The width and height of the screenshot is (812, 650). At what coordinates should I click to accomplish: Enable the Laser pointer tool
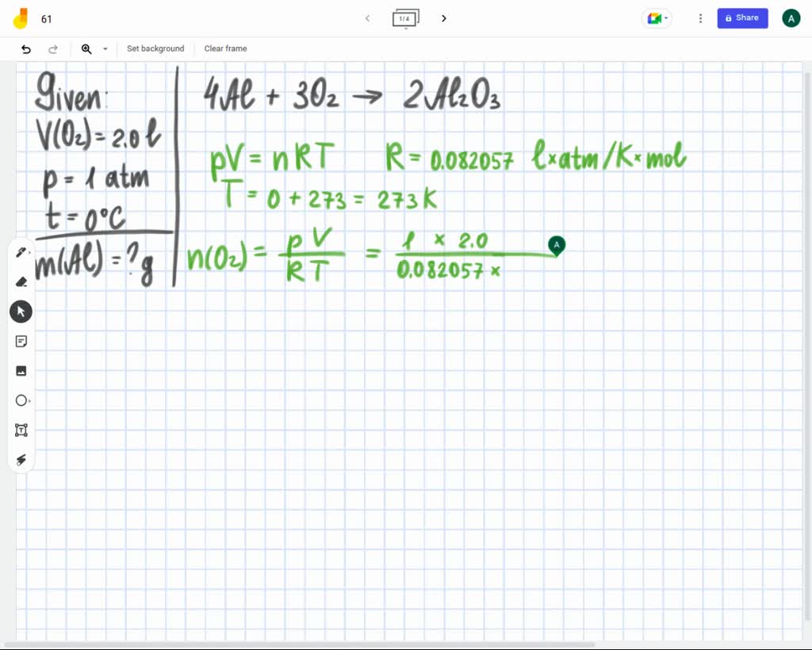tap(21, 460)
